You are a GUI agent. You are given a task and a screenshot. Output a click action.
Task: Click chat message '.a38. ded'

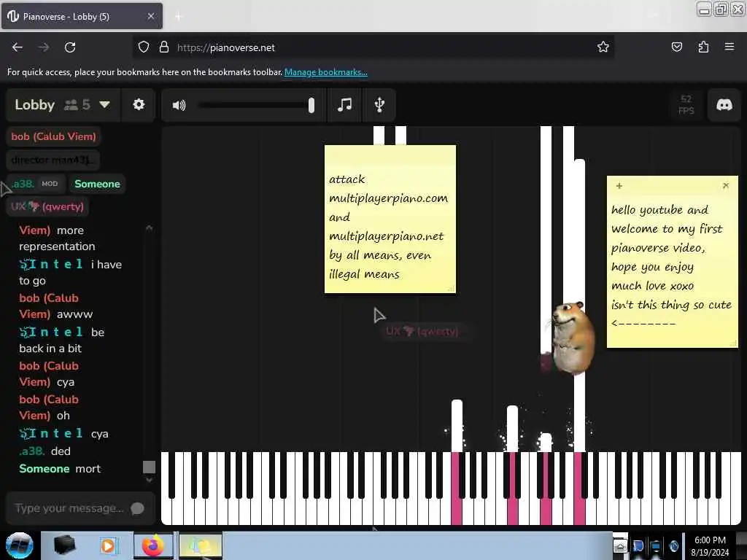44,451
